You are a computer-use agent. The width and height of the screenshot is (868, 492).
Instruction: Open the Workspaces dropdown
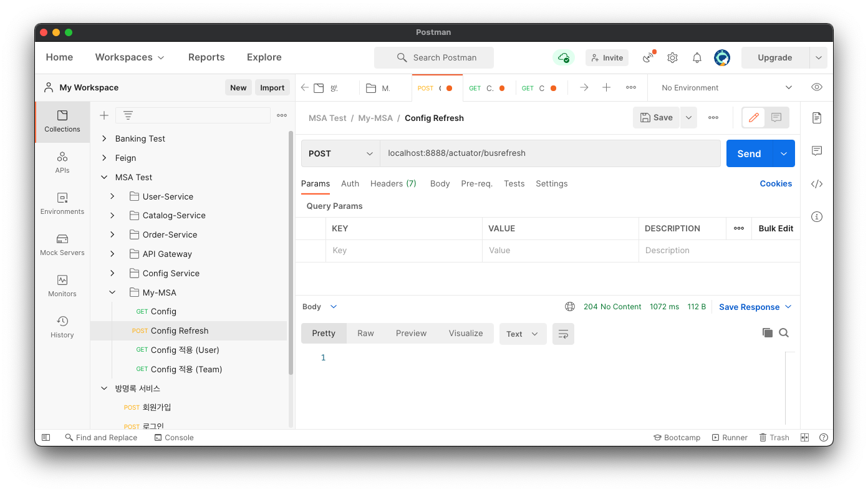coord(130,57)
